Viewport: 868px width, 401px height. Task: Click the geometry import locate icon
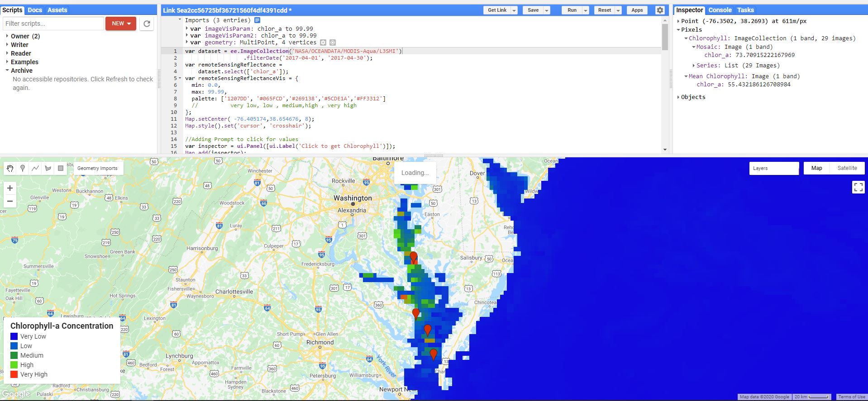pos(333,42)
